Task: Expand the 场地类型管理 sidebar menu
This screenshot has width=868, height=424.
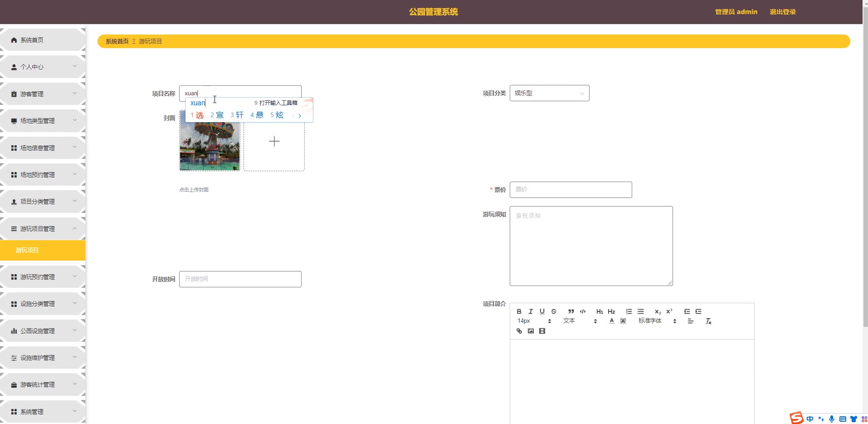Action: pyautogui.click(x=43, y=121)
